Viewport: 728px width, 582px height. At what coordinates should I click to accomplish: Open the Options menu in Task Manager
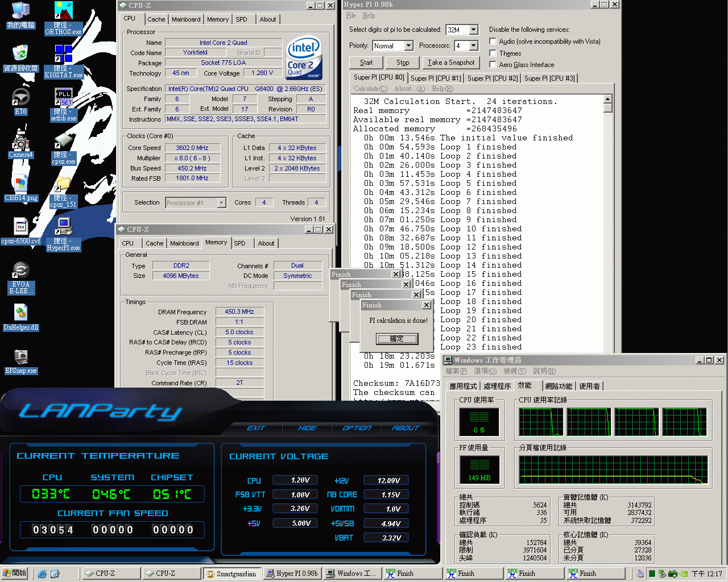coord(485,371)
